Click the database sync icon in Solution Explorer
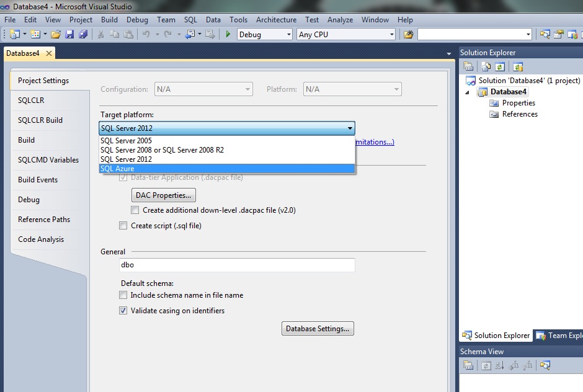Image resolution: width=583 pixels, height=392 pixels. click(518, 67)
